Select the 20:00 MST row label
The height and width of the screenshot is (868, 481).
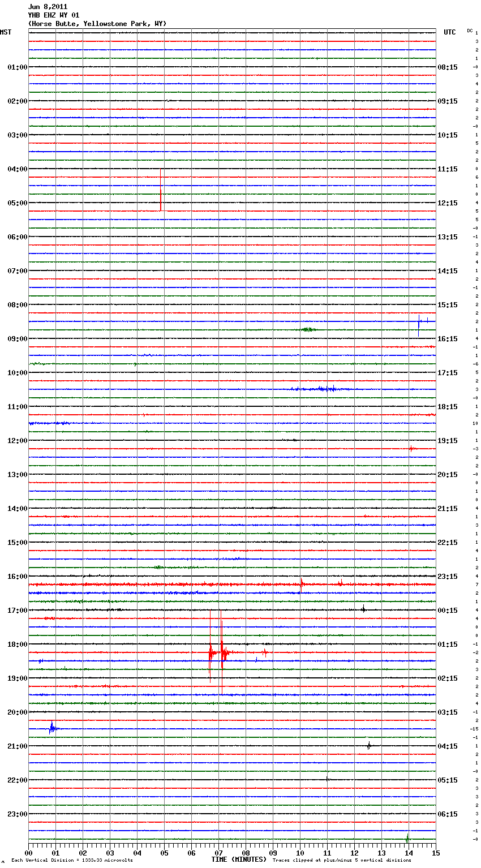pos(18,712)
